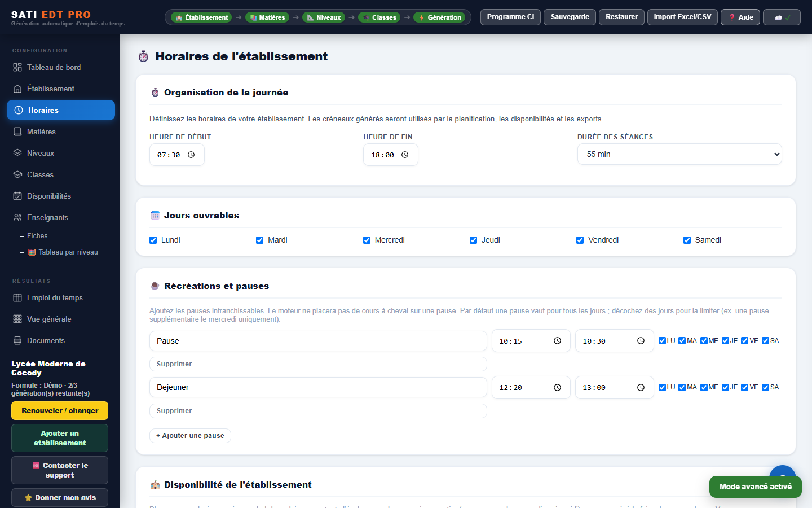Toggle JE for the Dejeuner break
This screenshot has width=812, height=508.
click(725, 387)
